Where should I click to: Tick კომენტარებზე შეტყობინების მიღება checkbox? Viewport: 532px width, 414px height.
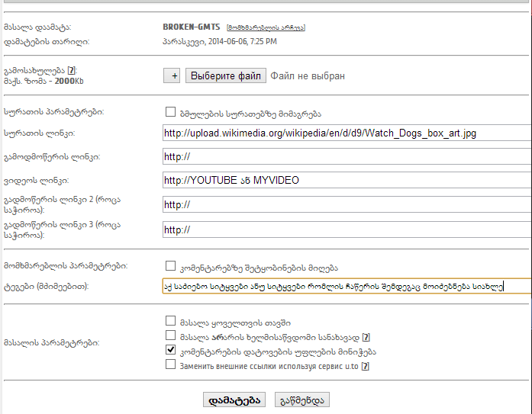coord(171,267)
